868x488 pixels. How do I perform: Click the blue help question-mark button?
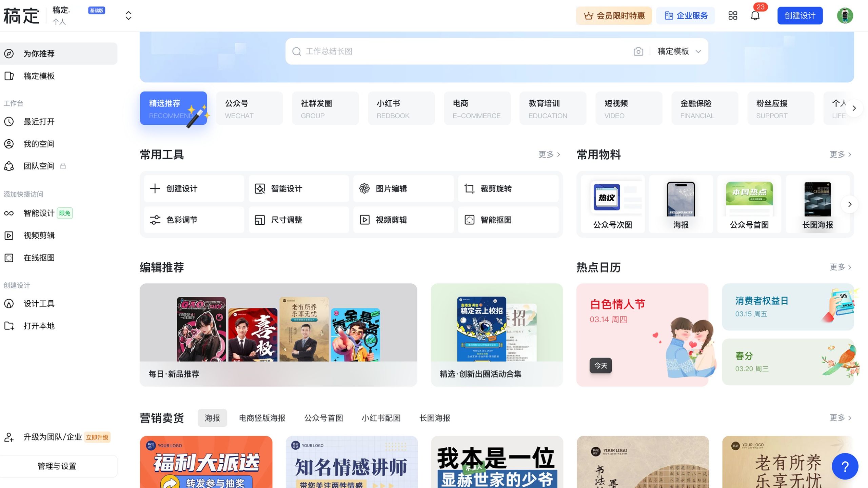tap(845, 466)
